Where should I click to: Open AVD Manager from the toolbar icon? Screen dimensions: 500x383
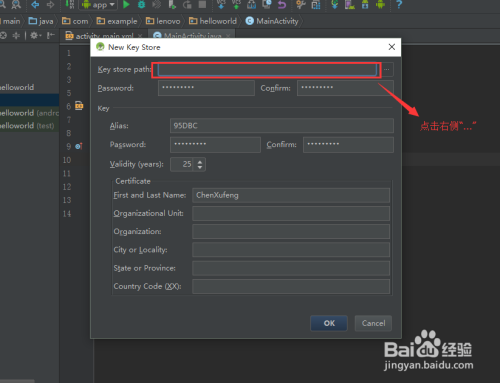[350, 4]
